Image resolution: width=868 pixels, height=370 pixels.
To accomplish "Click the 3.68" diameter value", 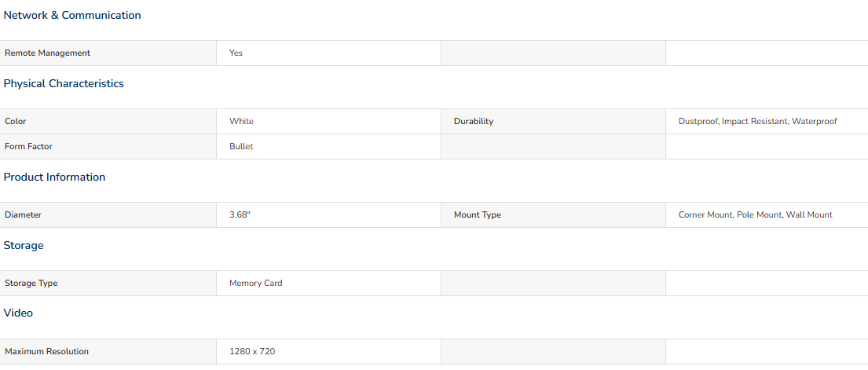I will (x=240, y=215).
